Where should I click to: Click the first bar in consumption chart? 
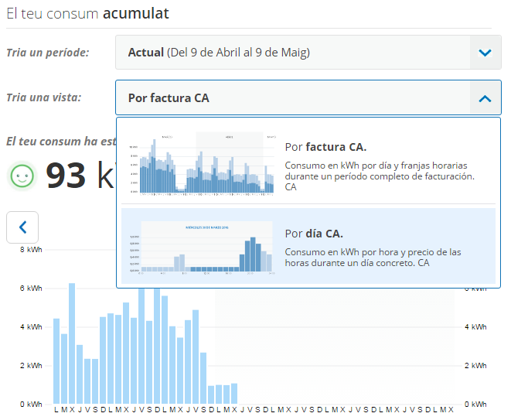[x=56, y=360]
